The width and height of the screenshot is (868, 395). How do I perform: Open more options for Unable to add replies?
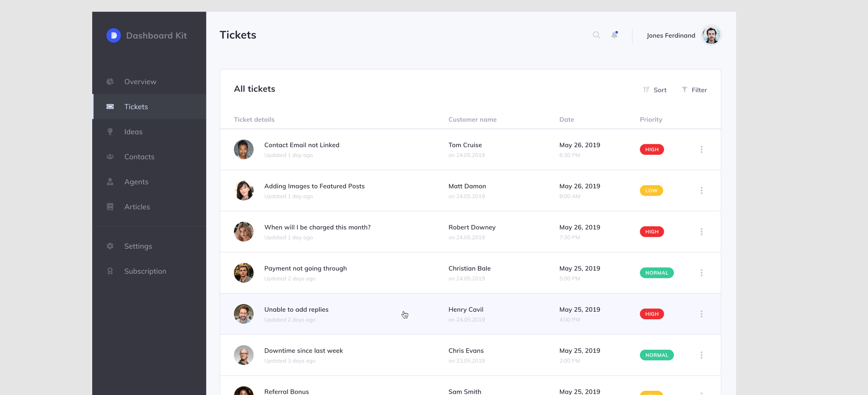pyautogui.click(x=701, y=314)
